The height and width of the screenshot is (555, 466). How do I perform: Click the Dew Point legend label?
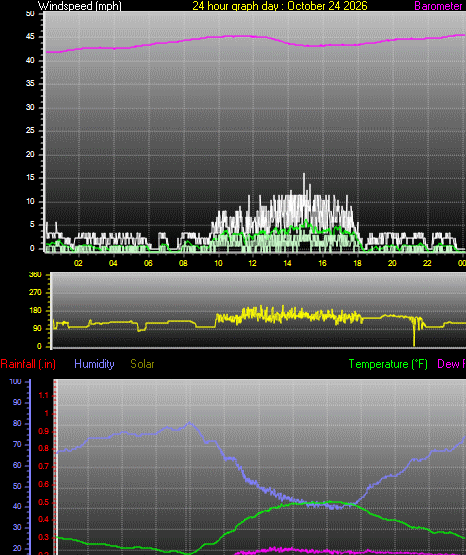click(451, 364)
